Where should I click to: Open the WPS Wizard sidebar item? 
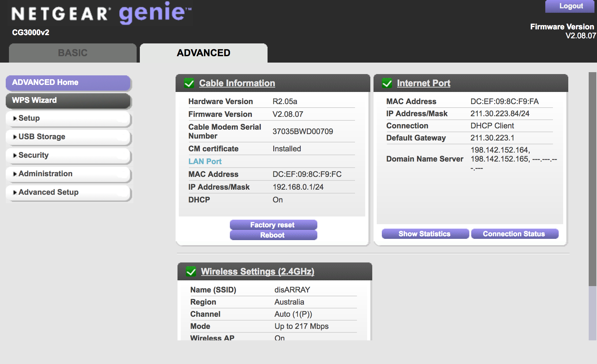tap(68, 101)
